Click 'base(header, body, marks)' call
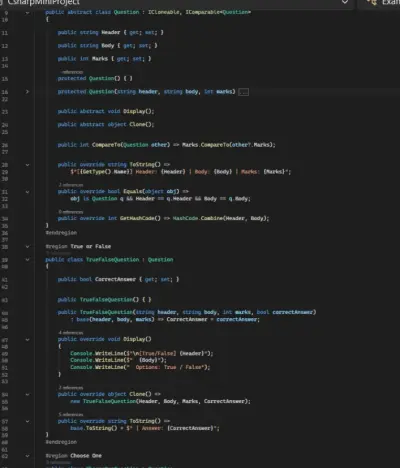Screen dimensions: 400x468 pos(115,319)
